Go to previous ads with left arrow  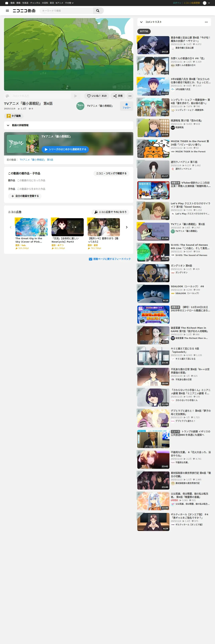(x=11, y=227)
